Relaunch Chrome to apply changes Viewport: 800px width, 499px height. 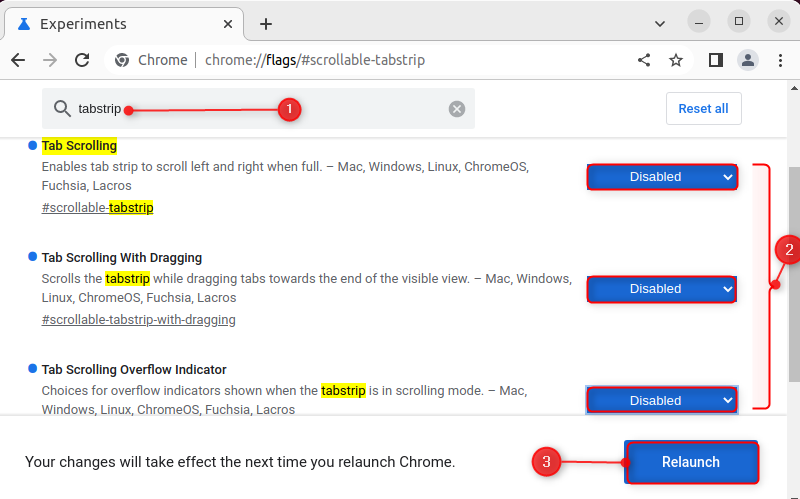[x=691, y=462]
